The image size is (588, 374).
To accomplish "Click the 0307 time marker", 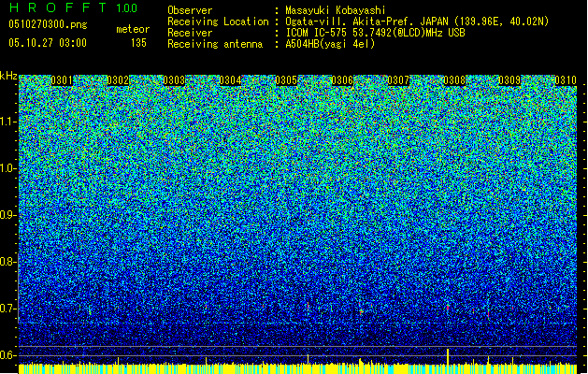I will [398, 80].
